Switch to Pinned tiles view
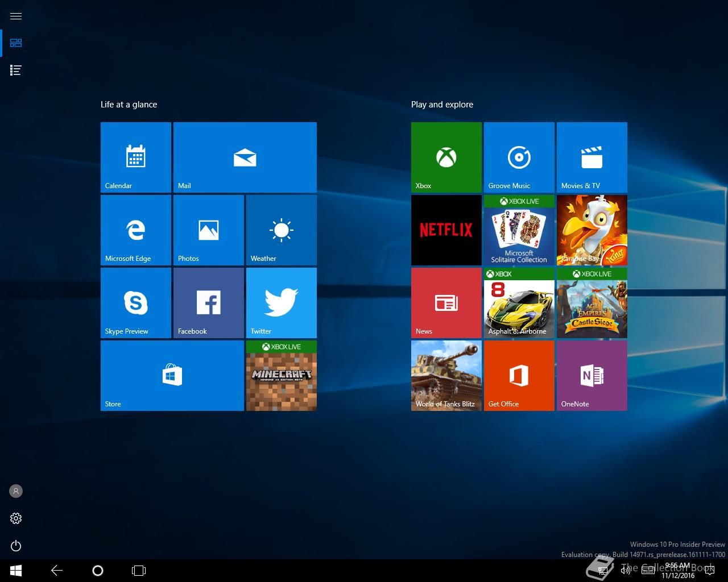This screenshot has height=582, width=728. (x=16, y=43)
